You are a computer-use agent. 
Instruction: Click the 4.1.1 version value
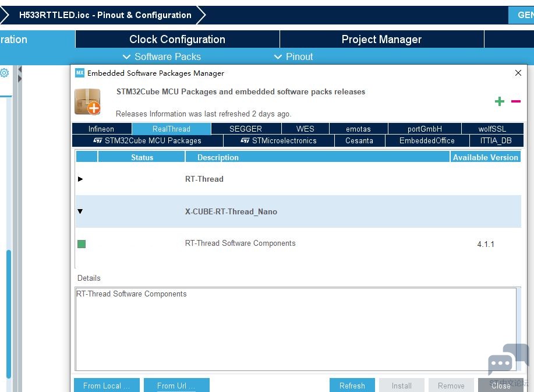pyautogui.click(x=486, y=244)
